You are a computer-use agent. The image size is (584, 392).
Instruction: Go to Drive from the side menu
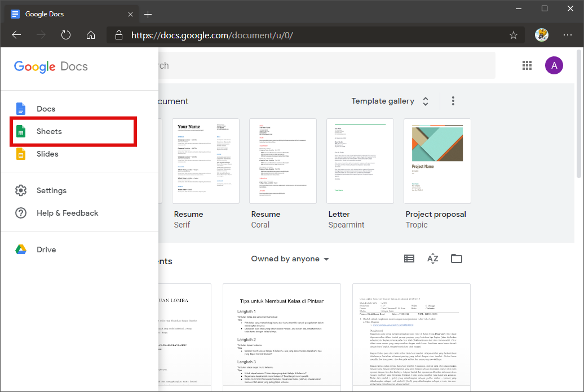(79, 250)
